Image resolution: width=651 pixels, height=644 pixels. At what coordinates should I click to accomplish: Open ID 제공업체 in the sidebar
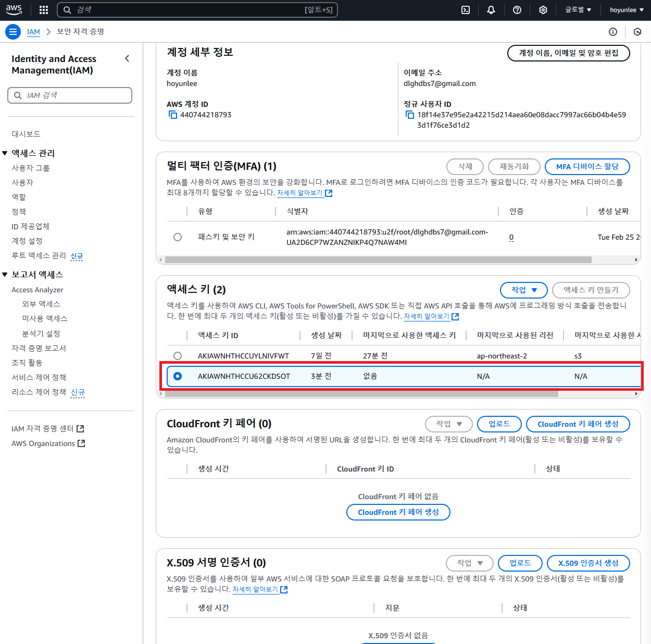(x=31, y=226)
